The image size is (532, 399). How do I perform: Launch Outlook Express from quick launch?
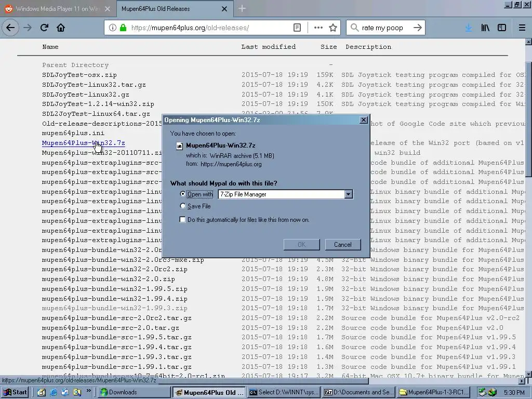tap(65, 392)
